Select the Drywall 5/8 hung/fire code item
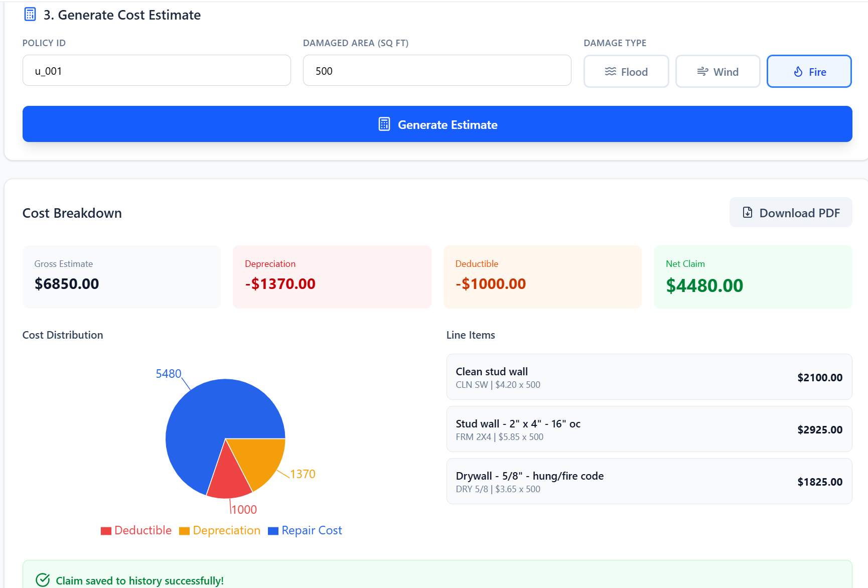The height and width of the screenshot is (588, 868). click(x=649, y=481)
